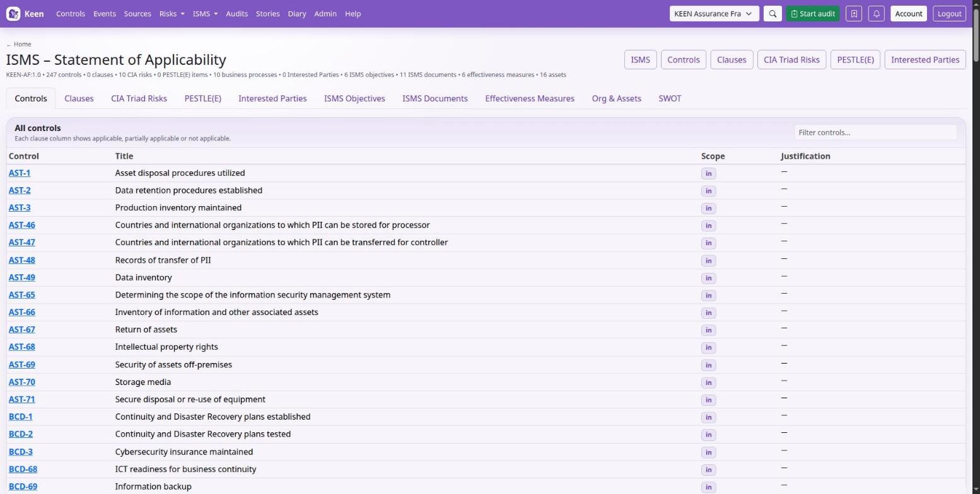Open control BCD-68 link
Screen dimensions: 980x494
point(23,469)
